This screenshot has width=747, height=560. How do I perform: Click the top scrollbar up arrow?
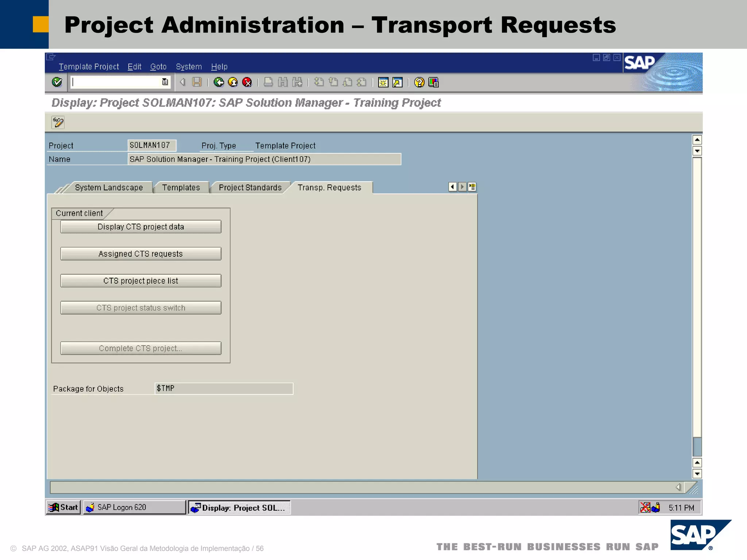point(697,140)
